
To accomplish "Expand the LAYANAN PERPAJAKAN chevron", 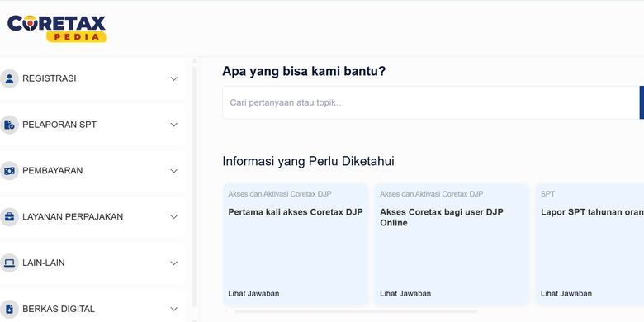I will [174, 217].
